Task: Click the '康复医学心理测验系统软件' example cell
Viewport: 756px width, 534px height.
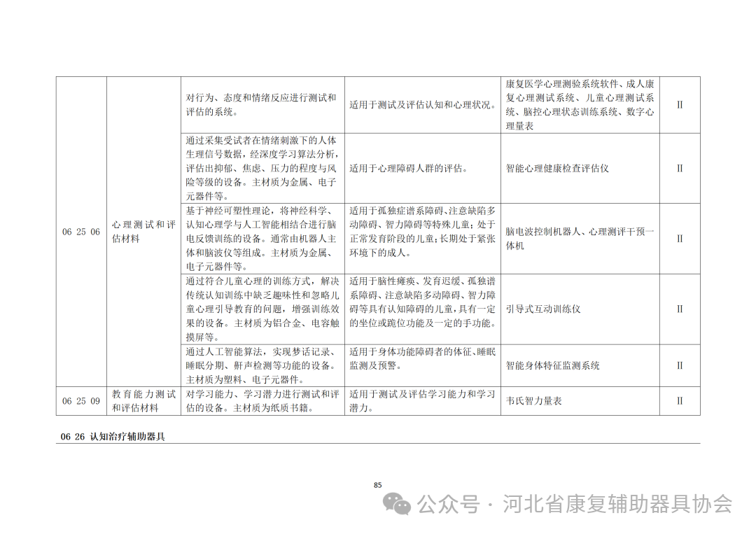Action: (x=580, y=105)
